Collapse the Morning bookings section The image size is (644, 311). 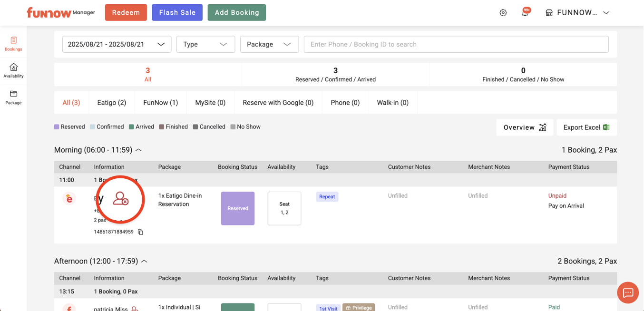pyautogui.click(x=138, y=150)
